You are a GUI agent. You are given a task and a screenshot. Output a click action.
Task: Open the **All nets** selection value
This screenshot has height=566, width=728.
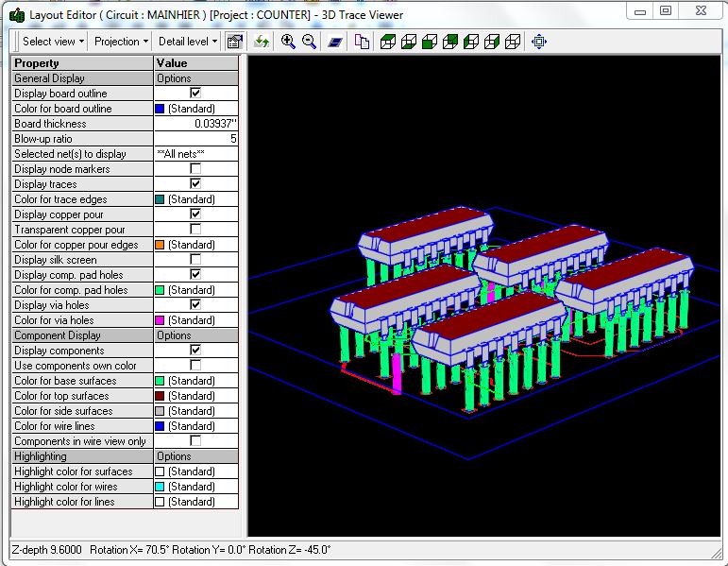click(x=196, y=154)
